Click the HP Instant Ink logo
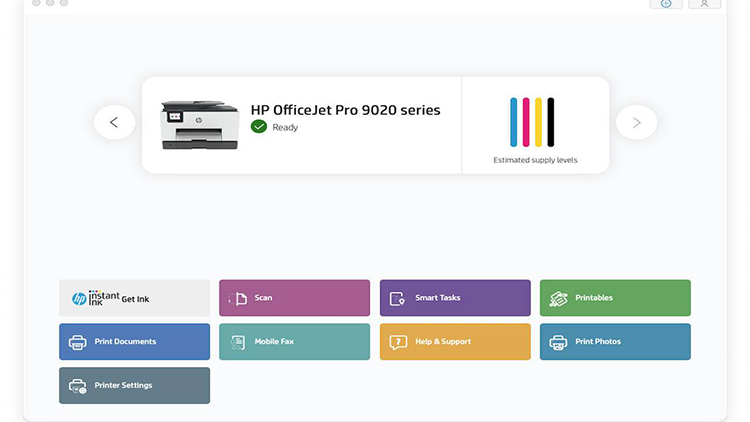750x422 pixels. (x=96, y=298)
